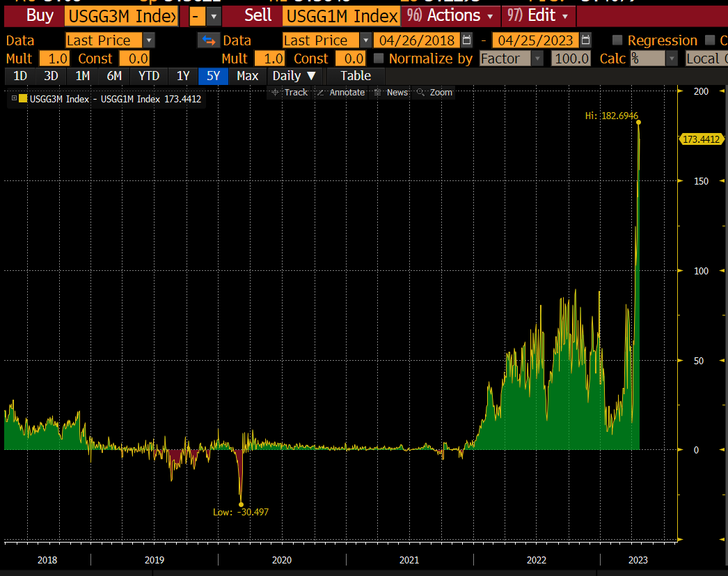Click the USGG3M Index buy security field

coord(121,17)
